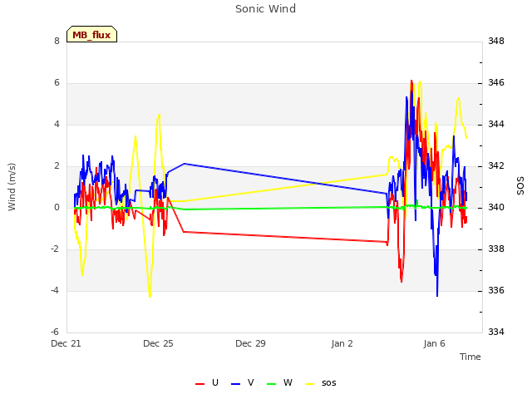Toggle the sos series legend entry

pyautogui.click(x=321, y=382)
